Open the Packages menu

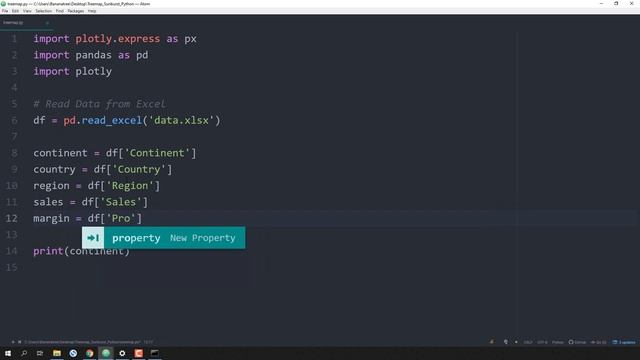pos(76,11)
